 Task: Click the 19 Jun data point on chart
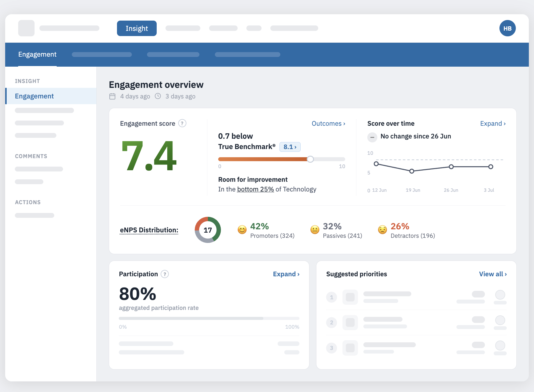[x=412, y=171]
